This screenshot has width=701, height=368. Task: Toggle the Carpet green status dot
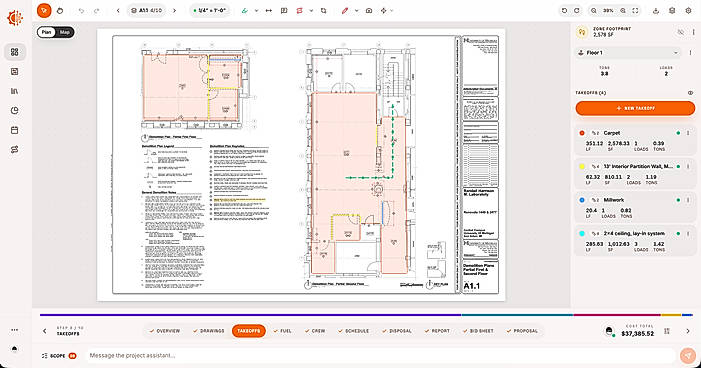[678, 133]
